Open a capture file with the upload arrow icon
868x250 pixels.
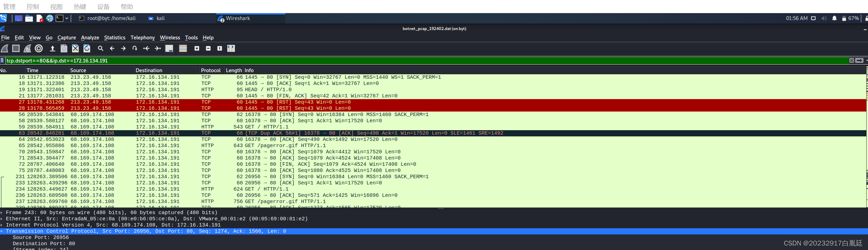[x=53, y=49]
